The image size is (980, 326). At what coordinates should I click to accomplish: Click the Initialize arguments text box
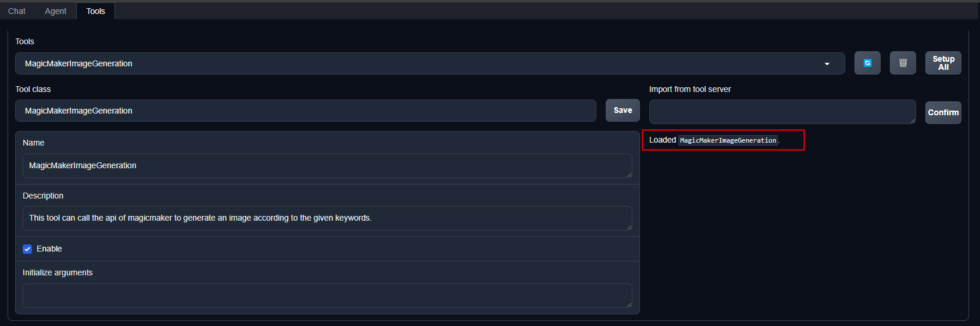pos(327,296)
